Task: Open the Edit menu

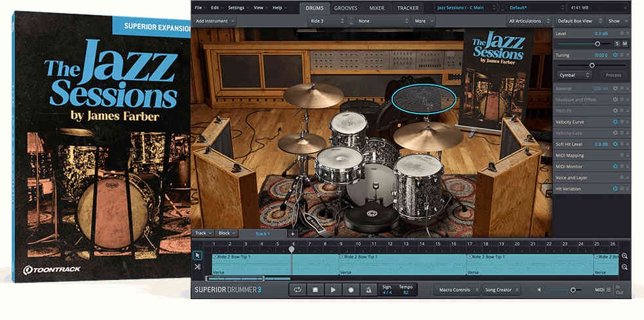Action: pyautogui.click(x=218, y=7)
